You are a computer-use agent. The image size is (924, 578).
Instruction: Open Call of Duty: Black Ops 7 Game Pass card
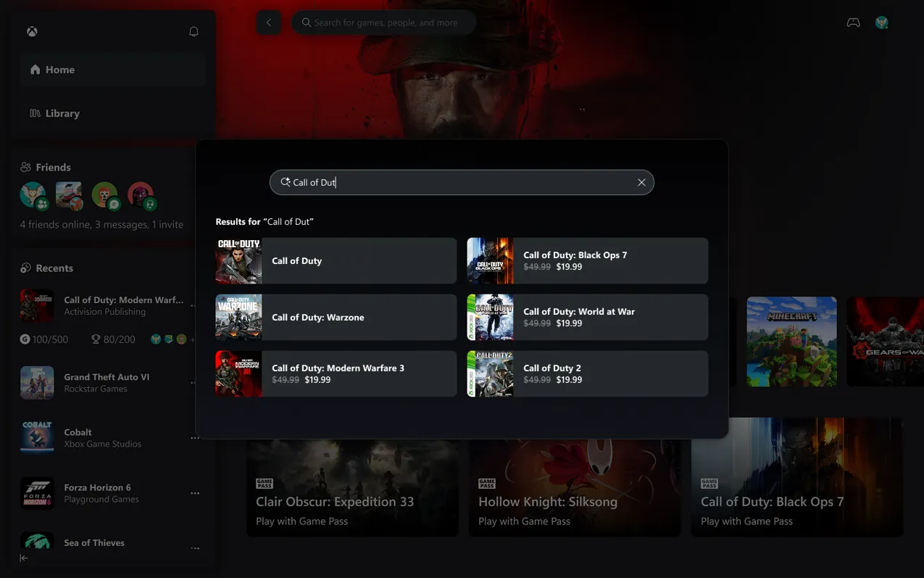[797, 477]
